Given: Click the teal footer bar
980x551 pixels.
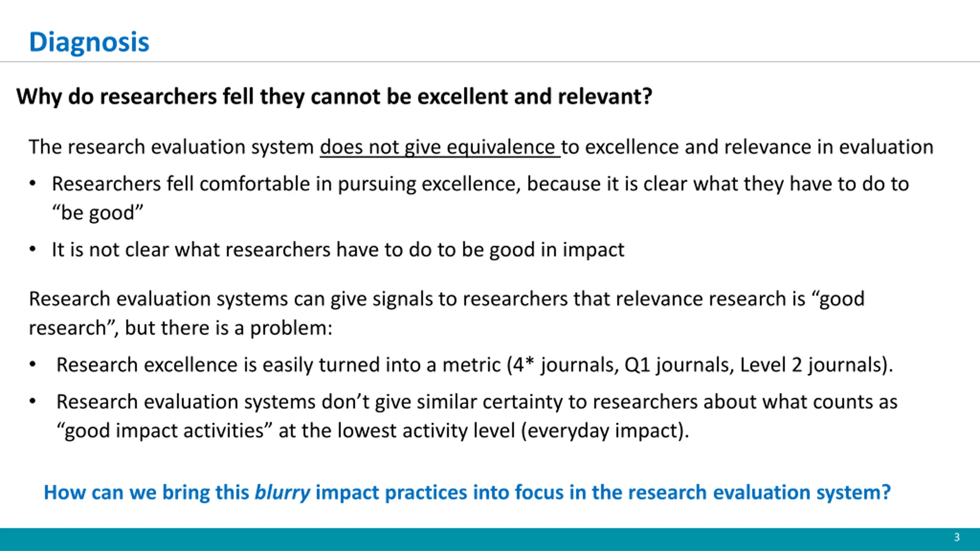Looking at the screenshot, I should click(490, 540).
